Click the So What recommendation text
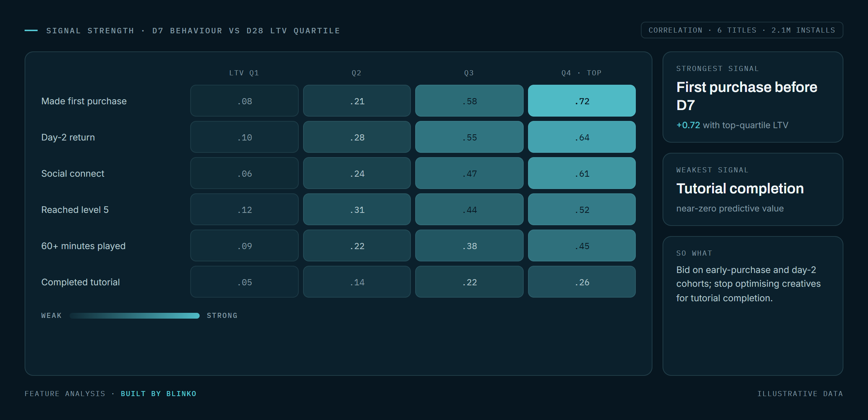 [x=748, y=284]
